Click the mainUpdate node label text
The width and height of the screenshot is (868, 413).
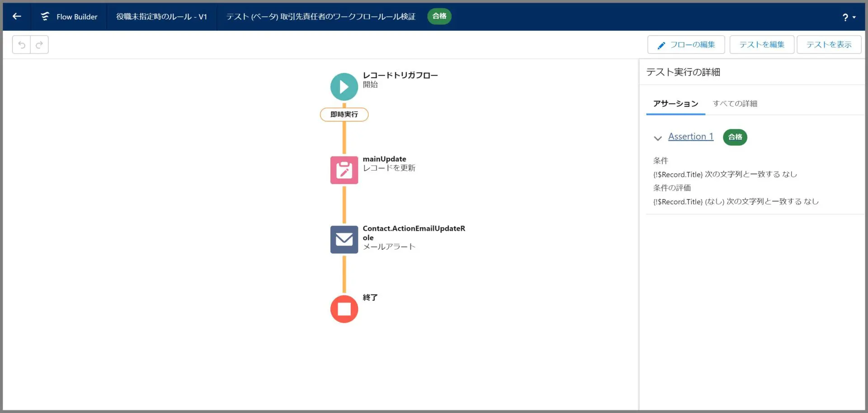[384, 159]
